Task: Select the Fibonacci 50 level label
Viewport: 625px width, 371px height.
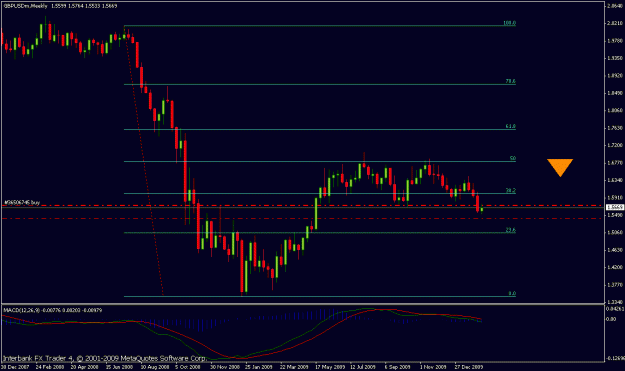Action: (513, 158)
